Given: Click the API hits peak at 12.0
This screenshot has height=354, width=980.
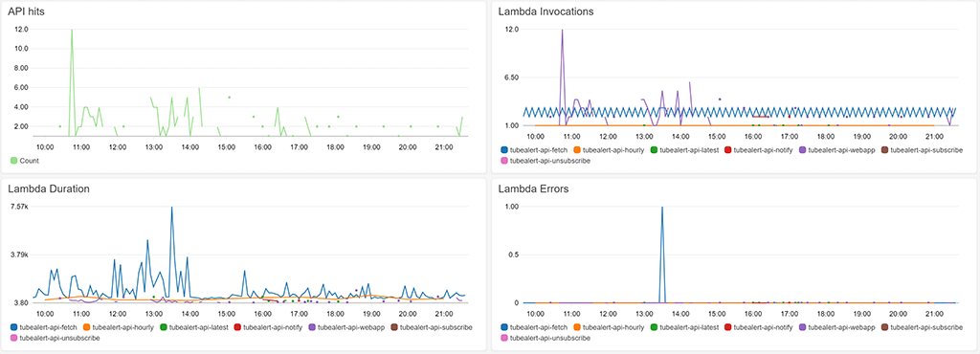Looking at the screenshot, I should click(x=72, y=30).
